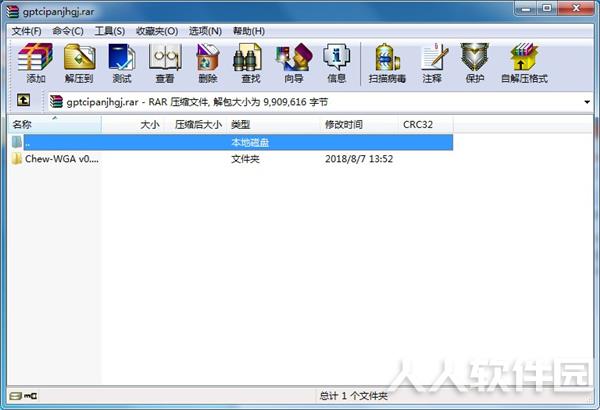Sort by the CRC32 column header

(x=426, y=124)
